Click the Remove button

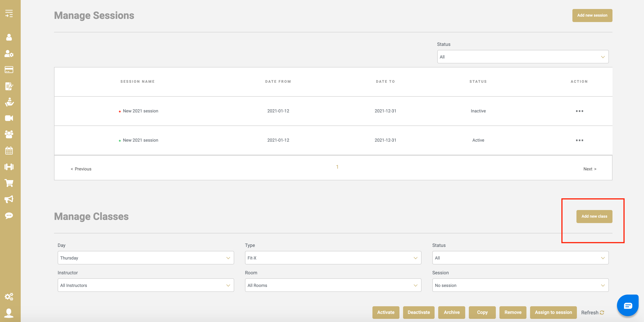coord(513,313)
